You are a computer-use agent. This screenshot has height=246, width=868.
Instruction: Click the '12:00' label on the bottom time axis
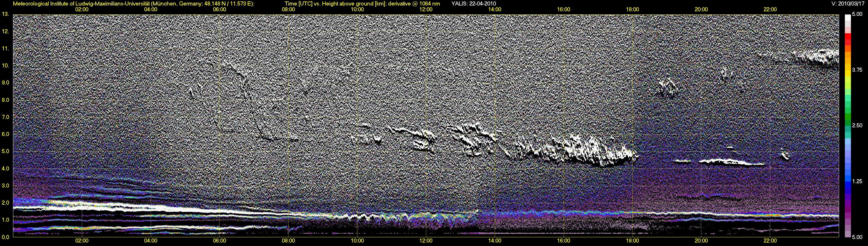(x=426, y=241)
